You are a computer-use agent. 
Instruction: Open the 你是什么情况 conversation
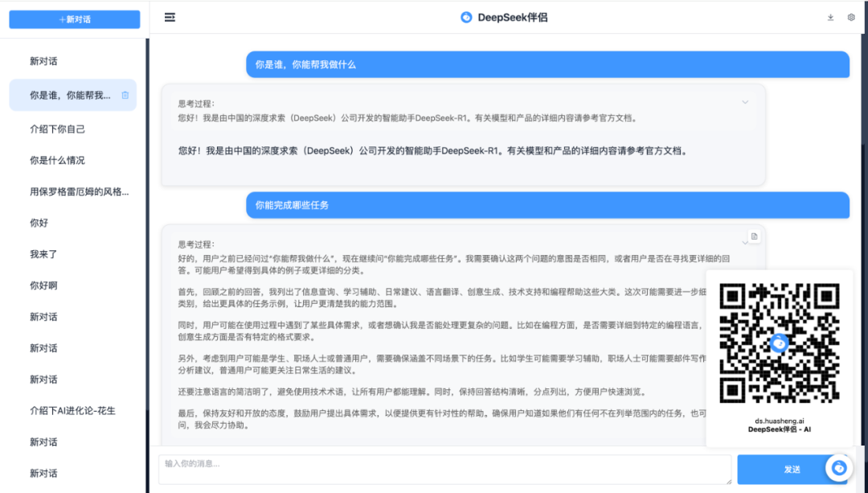[57, 160]
